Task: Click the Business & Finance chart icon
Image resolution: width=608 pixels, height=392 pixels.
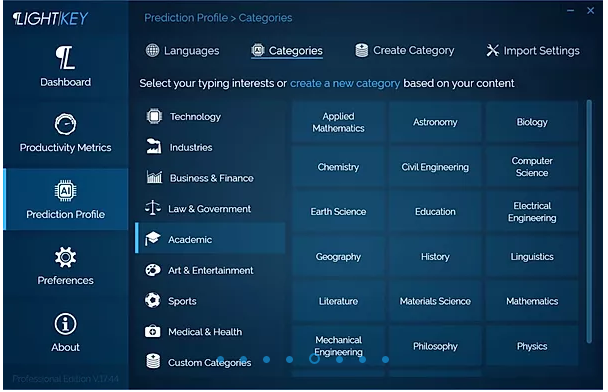Action: pos(154,178)
